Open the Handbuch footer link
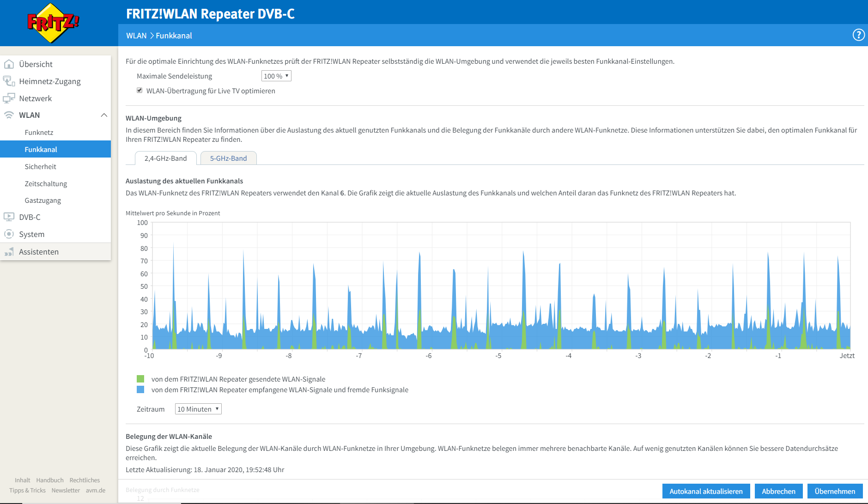Image resolution: width=868 pixels, height=504 pixels. (x=50, y=480)
